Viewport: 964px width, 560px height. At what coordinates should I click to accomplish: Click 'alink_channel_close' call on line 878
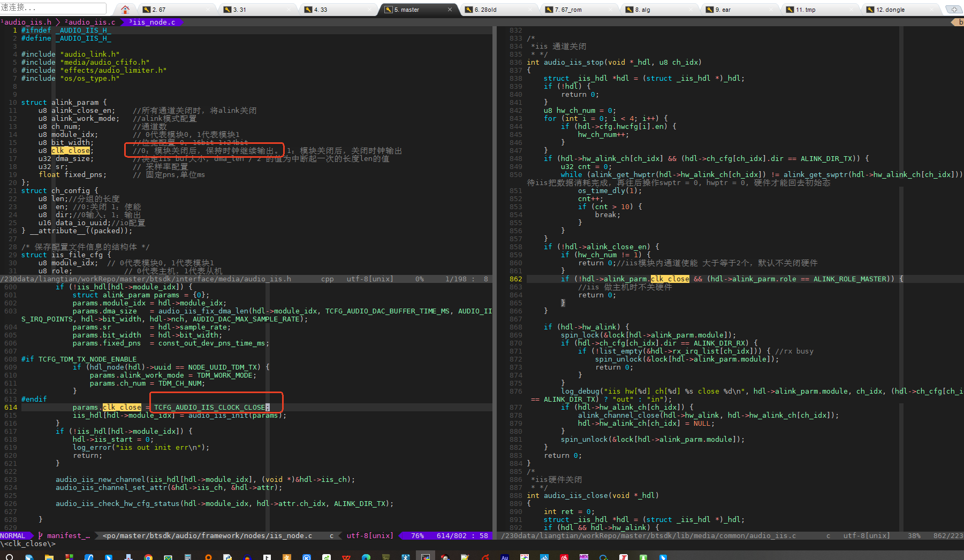(x=619, y=415)
